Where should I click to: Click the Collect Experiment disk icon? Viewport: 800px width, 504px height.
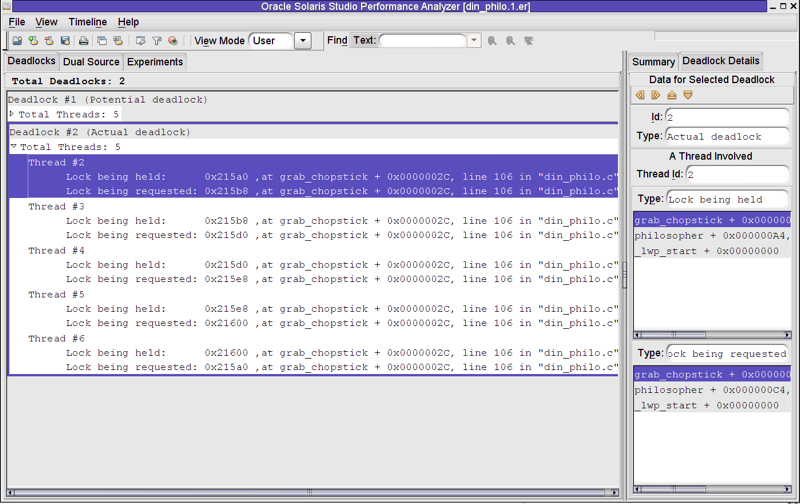65,41
